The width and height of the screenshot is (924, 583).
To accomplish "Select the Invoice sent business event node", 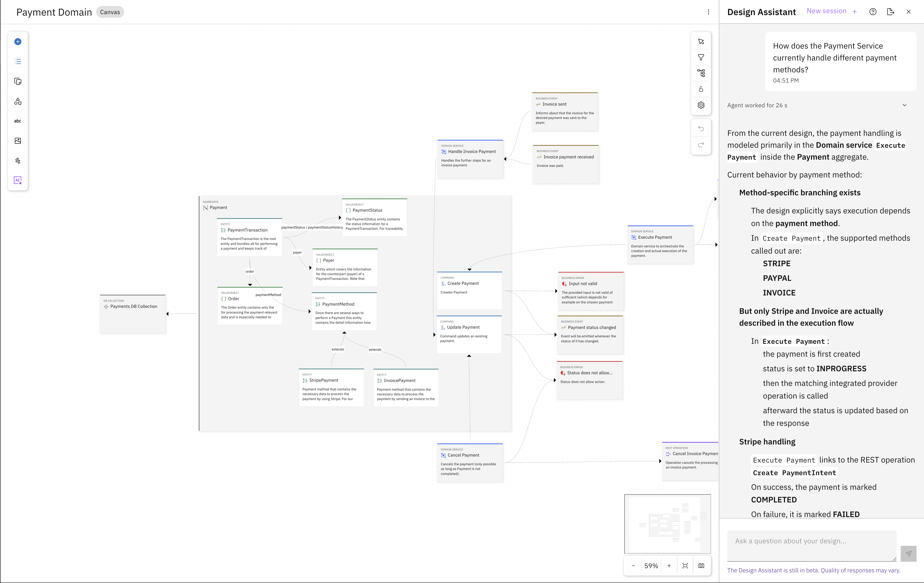I will click(565, 111).
